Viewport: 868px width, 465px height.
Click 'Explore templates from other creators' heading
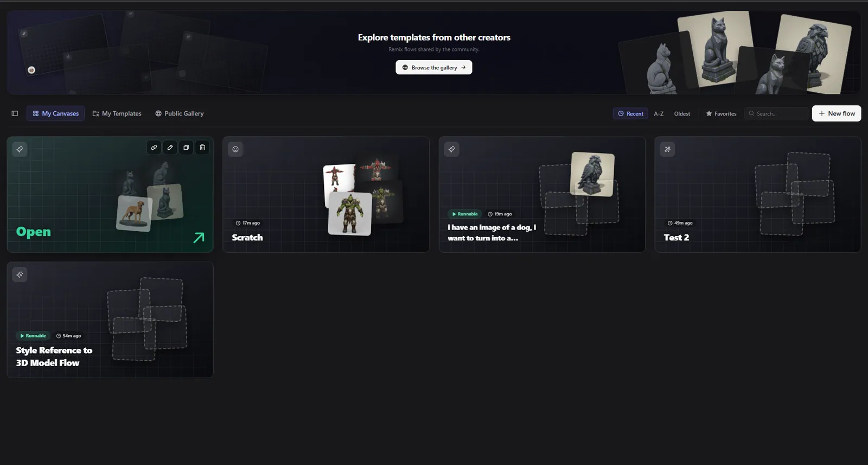point(434,37)
